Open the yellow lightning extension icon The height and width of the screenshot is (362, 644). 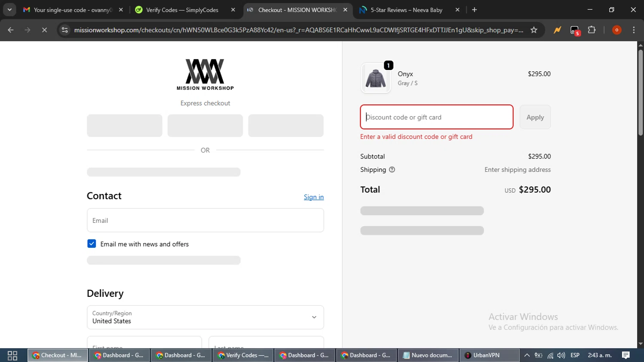click(x=557, y=30)
